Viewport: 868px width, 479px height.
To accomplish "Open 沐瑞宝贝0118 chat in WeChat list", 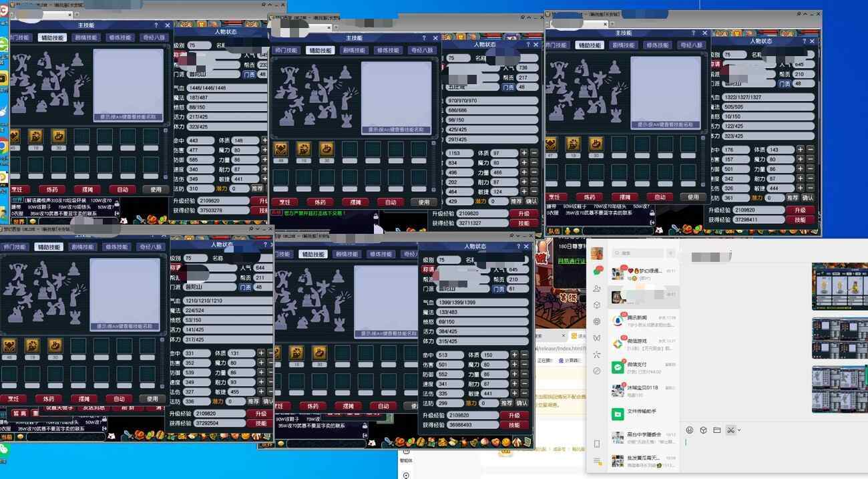I will tap(643, 391).
